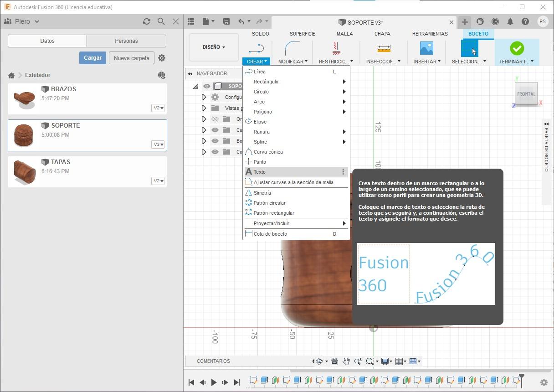
Task: Click the measure ruler icon above Inspeccionar
Action: coord(384,48)
